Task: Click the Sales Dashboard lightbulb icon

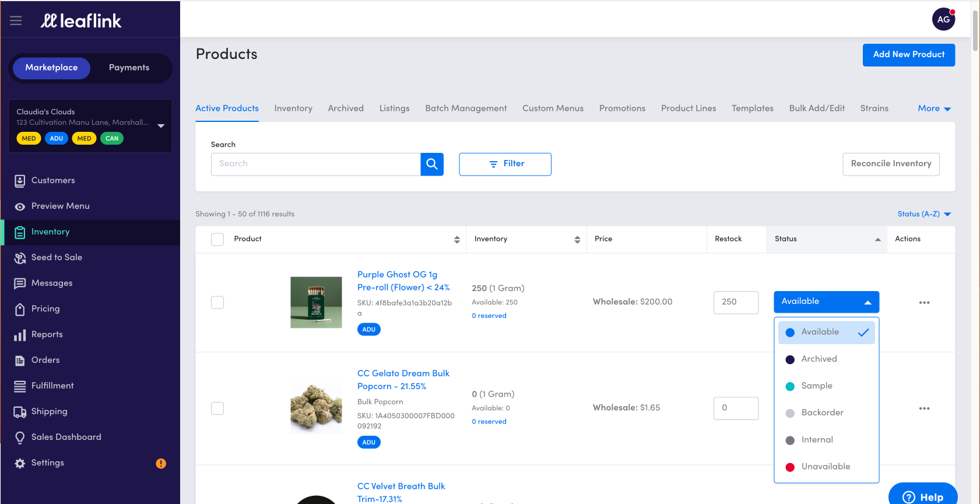Action: coord(20,437)
